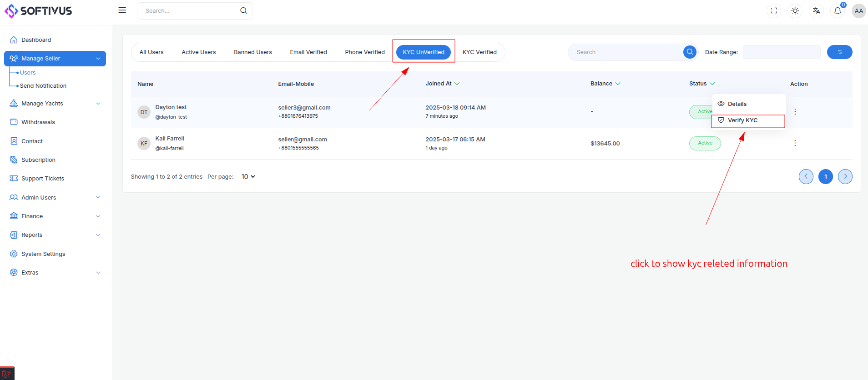The image size is (868, 380).
Task: Go to next page arrow
Action: [x=845, y=176]
